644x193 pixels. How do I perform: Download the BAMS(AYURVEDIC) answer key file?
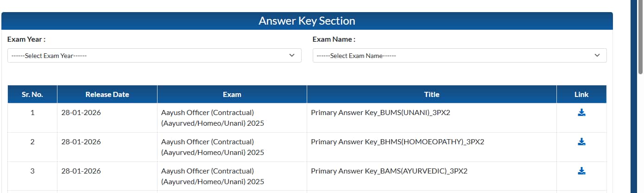point(581,171)
